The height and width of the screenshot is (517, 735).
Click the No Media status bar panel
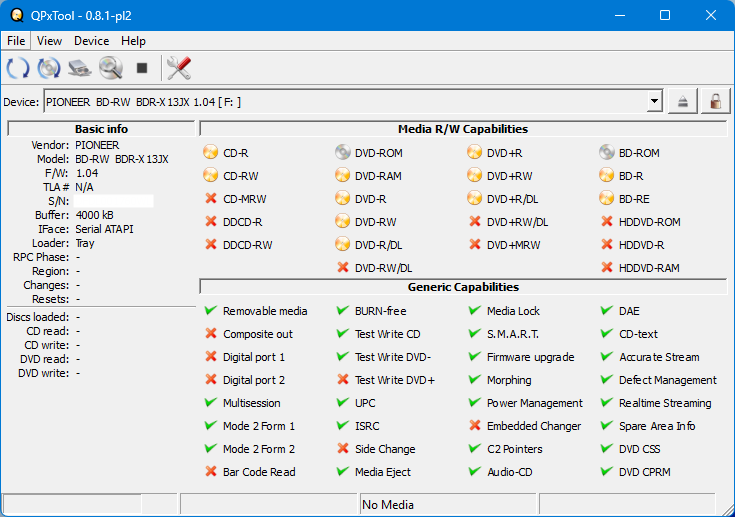(447, 504)
